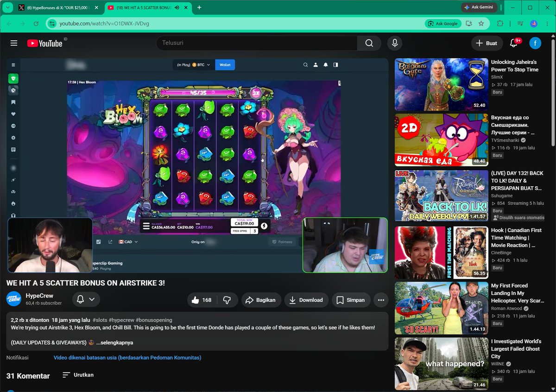The image size is (556, 392).
Task: Open the tab search dropdown arrow
Action: 6,7
